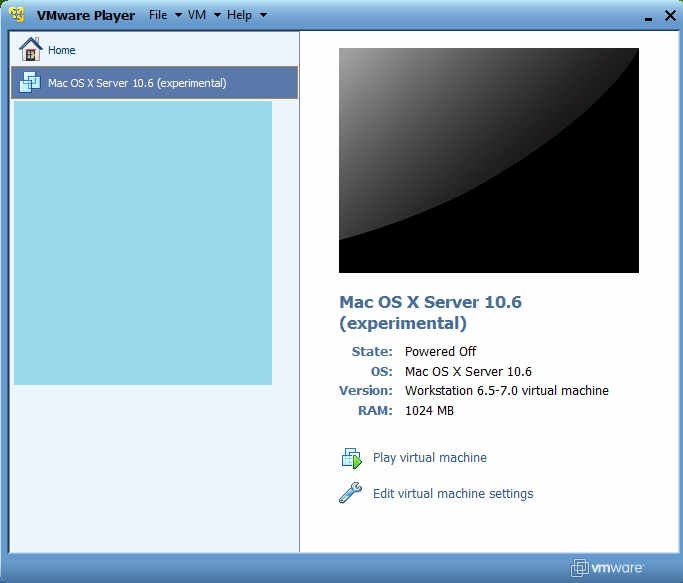
Task: Click the Home house icon
Action: (30, 49)
